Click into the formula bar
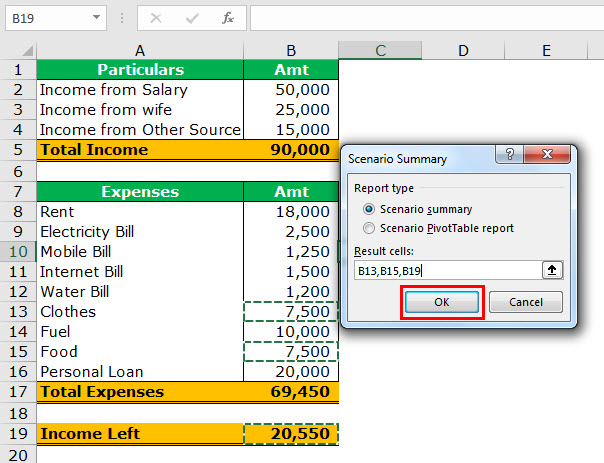 coord(427,18)
